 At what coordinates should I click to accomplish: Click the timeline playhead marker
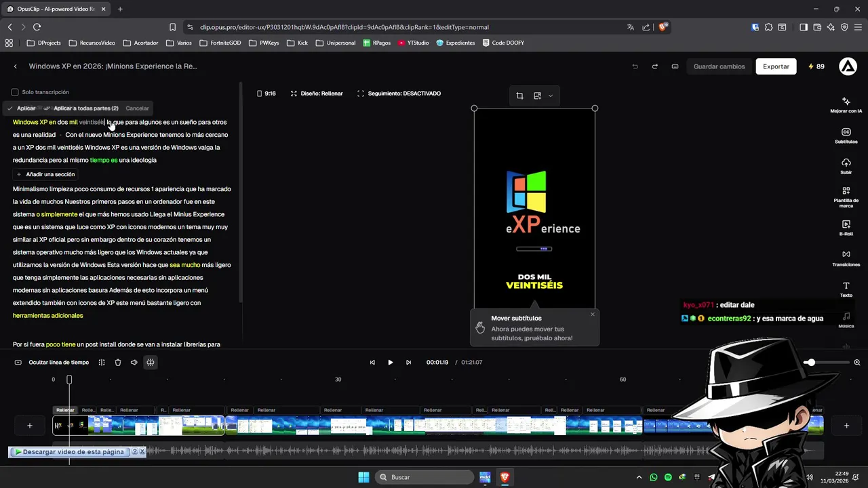[x=69, y=380]
